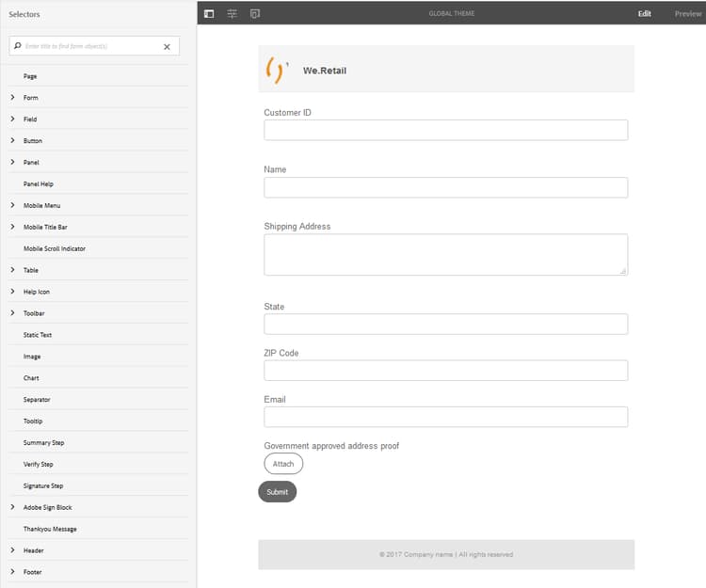Click into the Email field
The height and width of the screenshot is (588, 706).
[446, 417]
